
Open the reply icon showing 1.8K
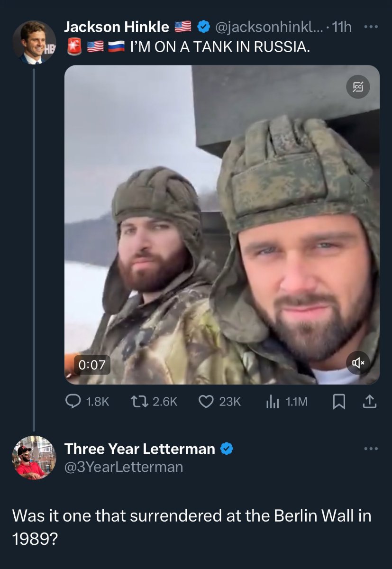73,402
